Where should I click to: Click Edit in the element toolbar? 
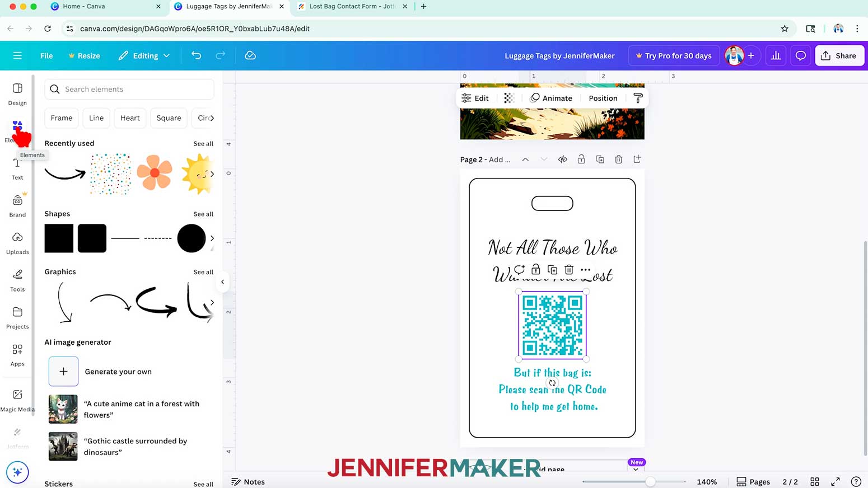pyautogui.click(x=475, y=98)
